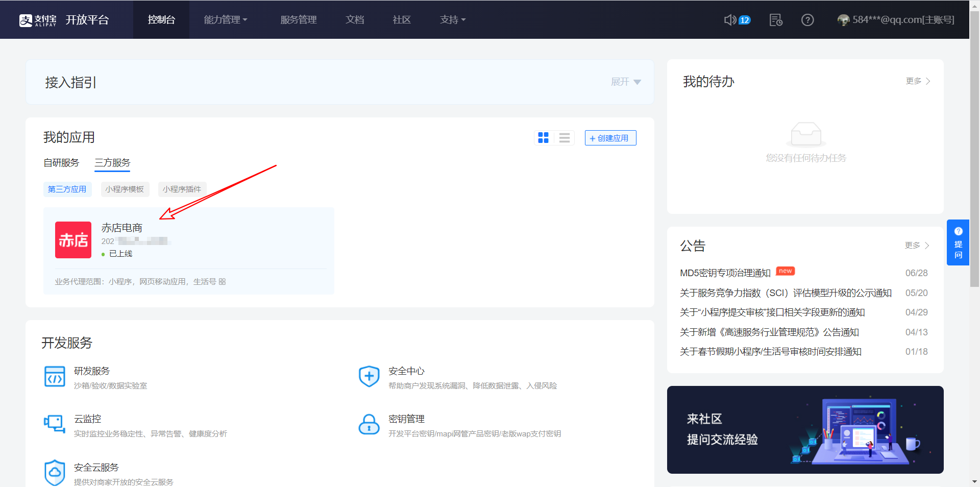This screenshot has width=980, height=487.
Task: Click the 密钥管理 lock icon
Action: coord(369,424)
